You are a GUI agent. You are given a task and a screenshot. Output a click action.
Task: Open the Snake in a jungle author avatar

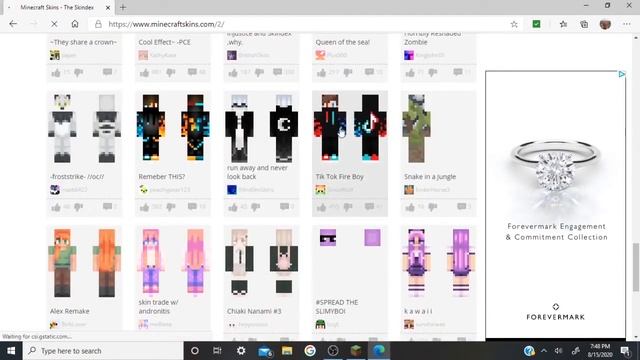pyautogui.click(x=409, y=190)
